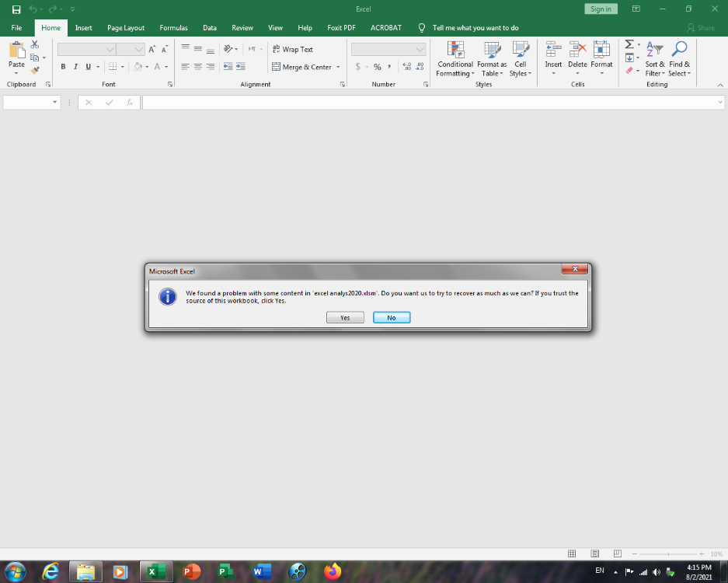Toggle Top Align
The height and width of the screenshot is (583, 728).
(185, 48)
